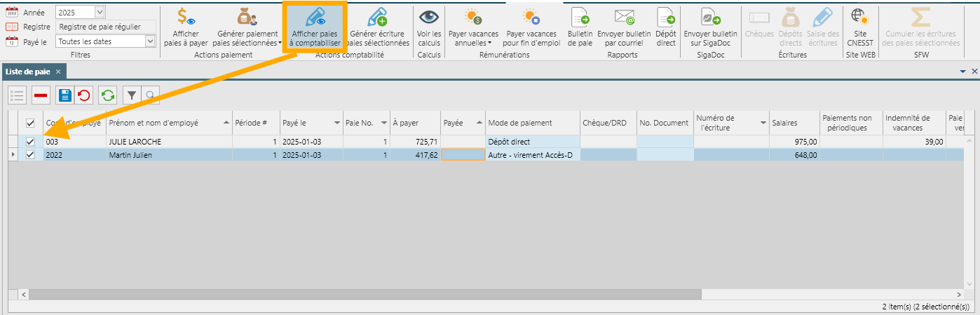Open the Payé le Toutes les dates dropdown
Screen dimensions: 980x315
[x=150, y=41]
